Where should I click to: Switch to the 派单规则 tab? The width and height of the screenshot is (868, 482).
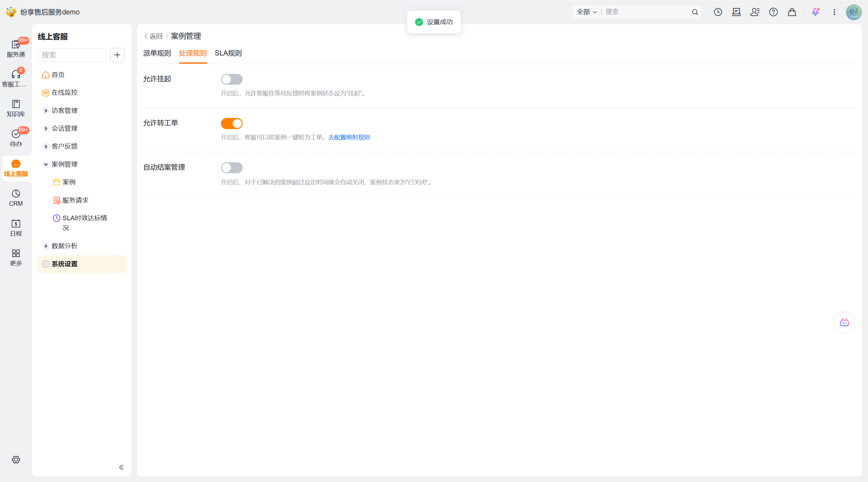point(157,53)
